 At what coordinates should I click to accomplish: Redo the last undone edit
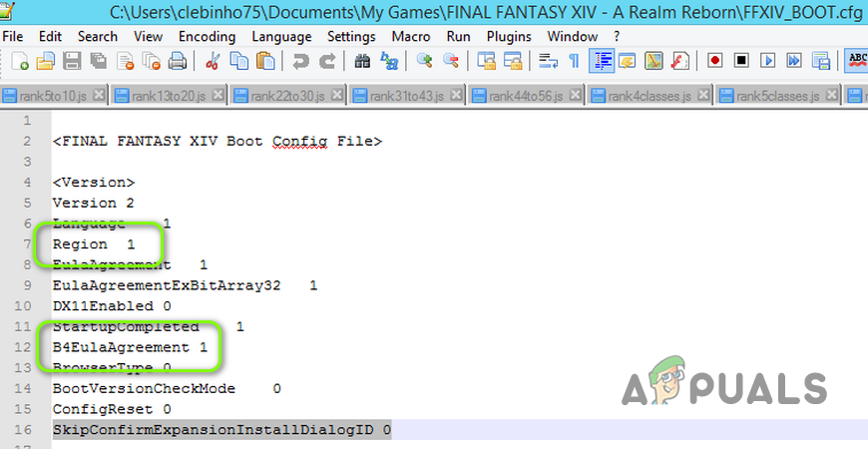click(x=327, y=61)
